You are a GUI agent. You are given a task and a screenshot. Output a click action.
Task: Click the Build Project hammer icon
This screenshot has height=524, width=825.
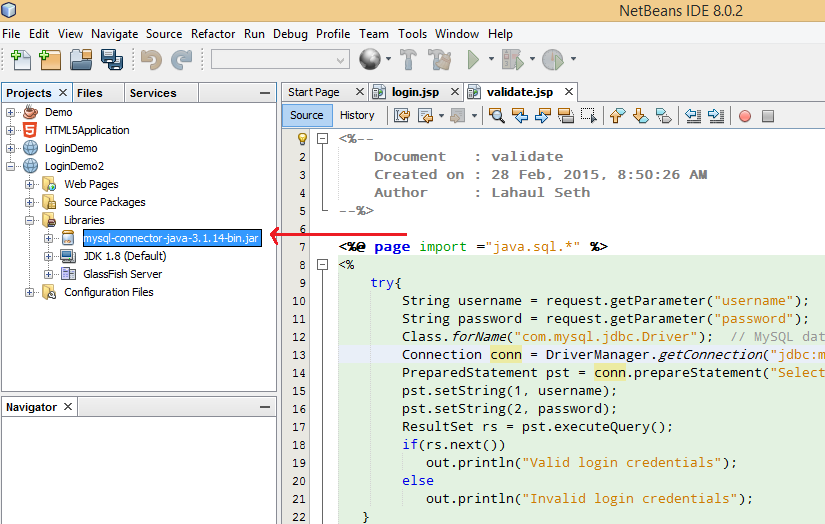(x=408, y=60)
